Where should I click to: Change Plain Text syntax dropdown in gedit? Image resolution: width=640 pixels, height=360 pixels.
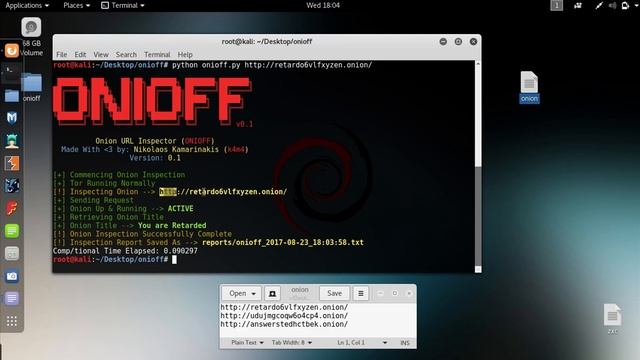247,342
